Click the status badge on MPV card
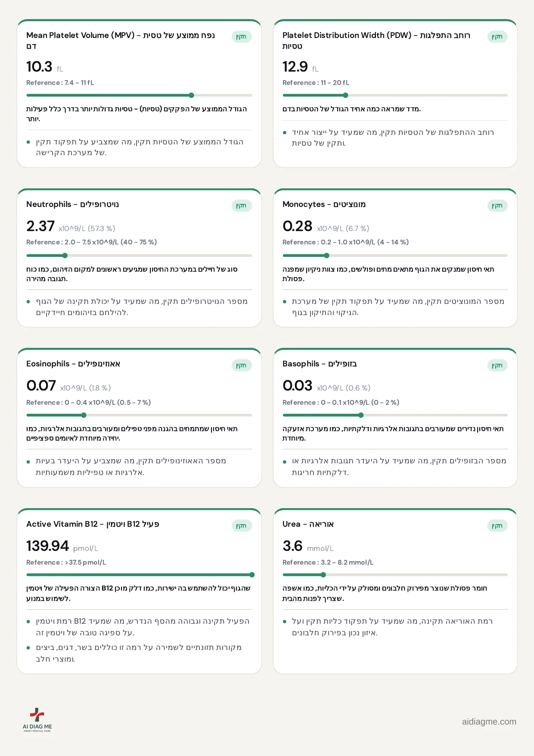This screenshot has height=756, width=534. coord(242,37)
